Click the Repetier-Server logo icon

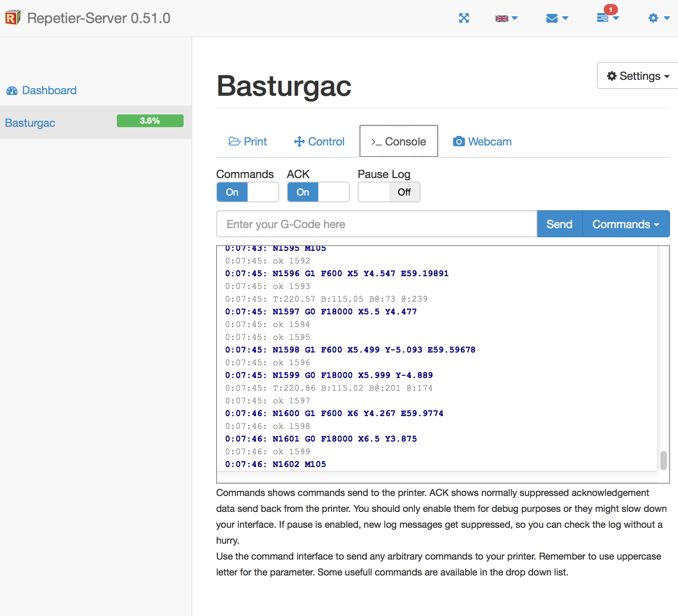coord(12,18)
